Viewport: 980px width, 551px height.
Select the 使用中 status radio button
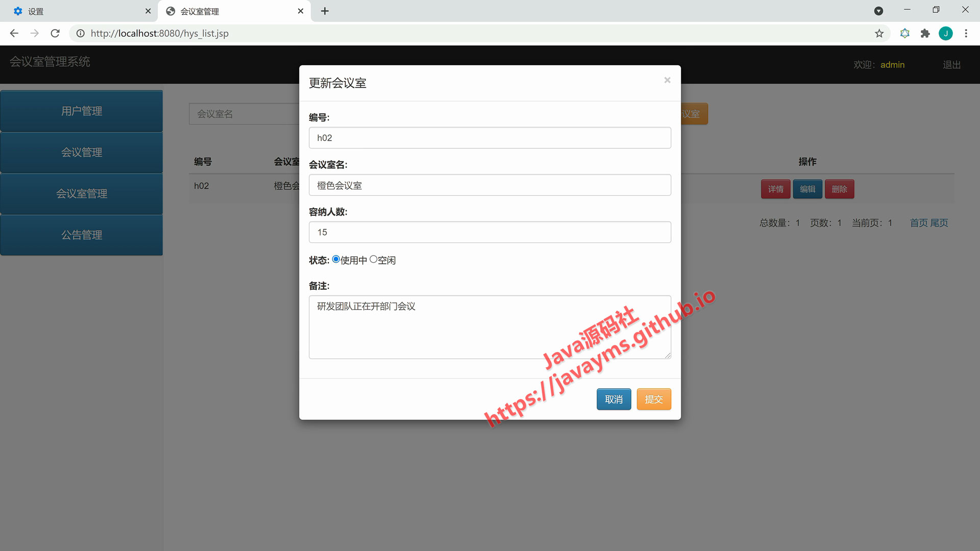point(336,259)
